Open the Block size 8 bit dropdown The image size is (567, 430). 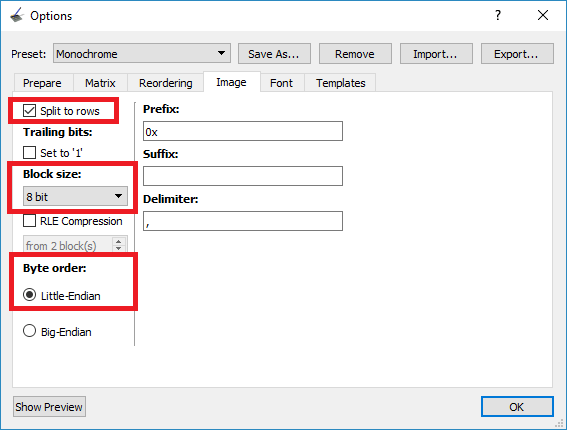(x=75, y=196)
